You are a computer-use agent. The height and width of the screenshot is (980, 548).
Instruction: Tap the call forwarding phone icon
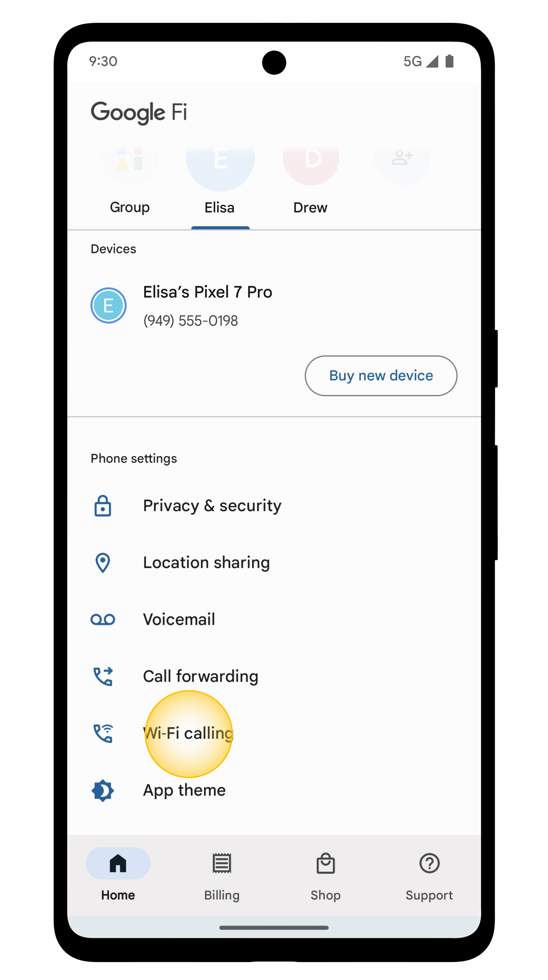(x=103, y=676)
